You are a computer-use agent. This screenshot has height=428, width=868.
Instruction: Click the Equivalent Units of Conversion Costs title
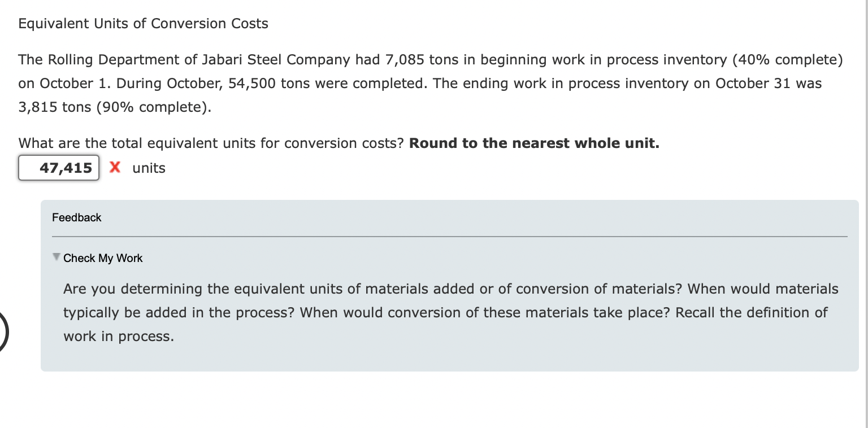coord(143,23)
